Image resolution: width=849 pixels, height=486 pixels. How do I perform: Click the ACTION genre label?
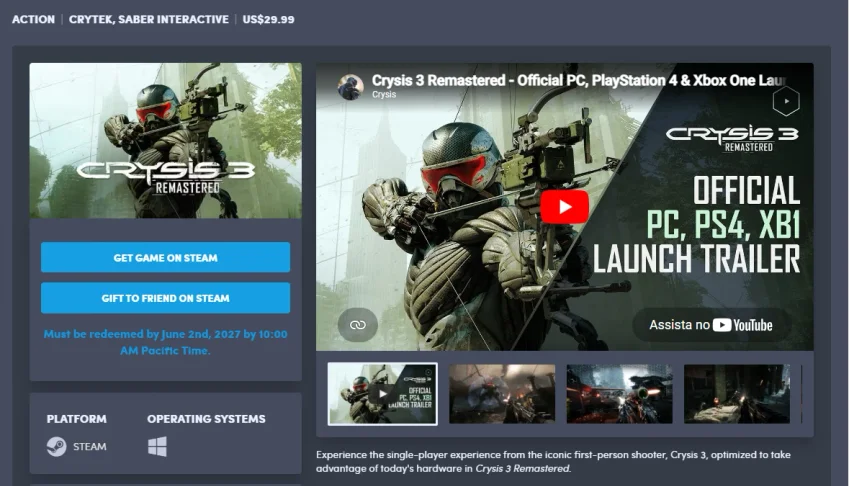[x=34, y=19]
